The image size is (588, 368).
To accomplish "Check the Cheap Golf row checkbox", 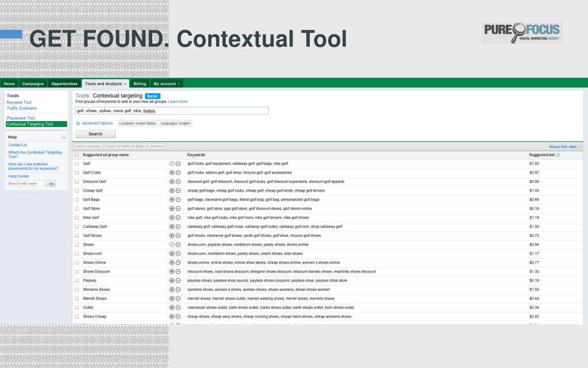I will pyautogui.click(x=77, y=191).
